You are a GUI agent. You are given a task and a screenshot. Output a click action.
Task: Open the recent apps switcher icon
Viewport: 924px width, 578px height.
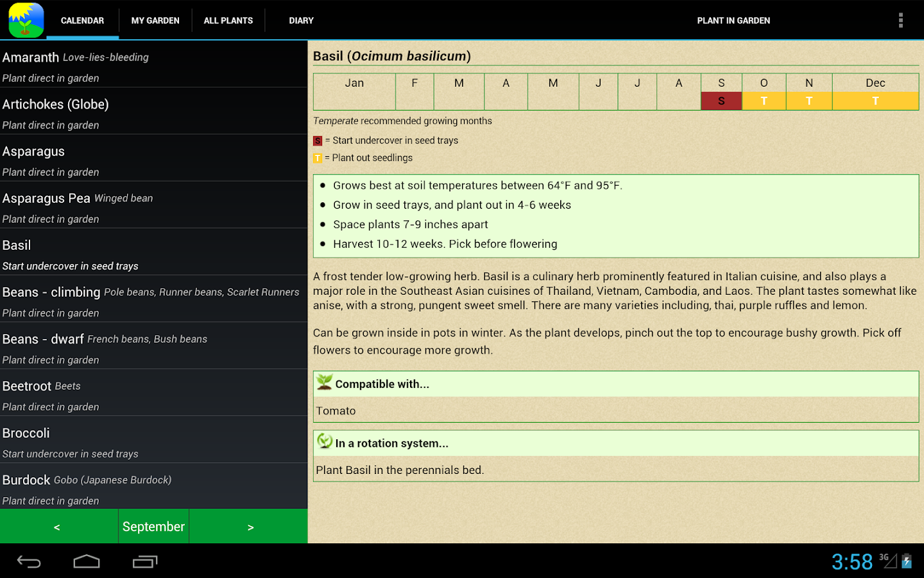[x=145, y=562]
